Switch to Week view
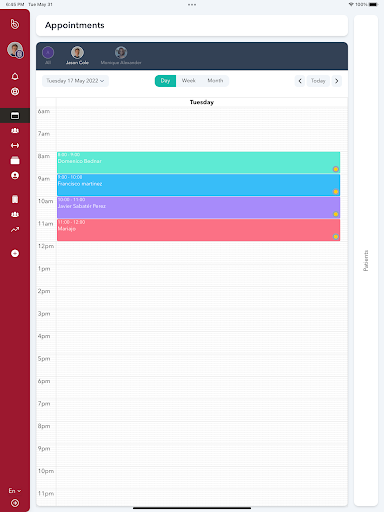The width and height of the screenshot is (384, 512). (189, 81)
